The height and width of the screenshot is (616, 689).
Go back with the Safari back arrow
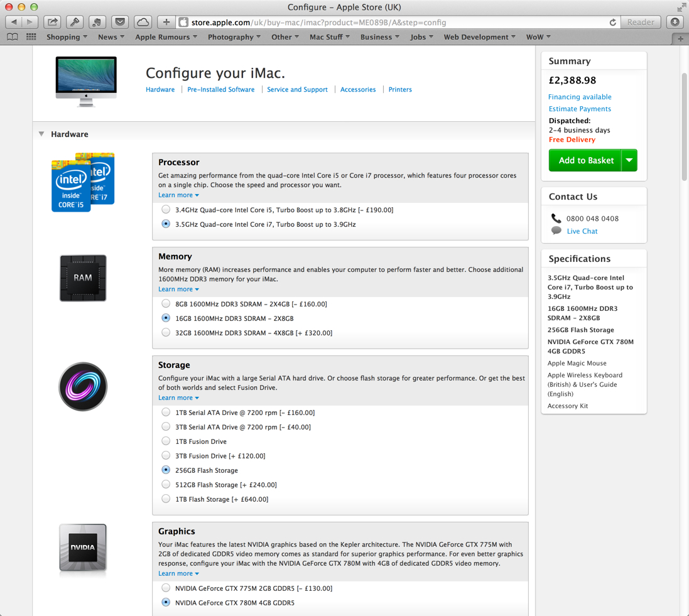14,22
